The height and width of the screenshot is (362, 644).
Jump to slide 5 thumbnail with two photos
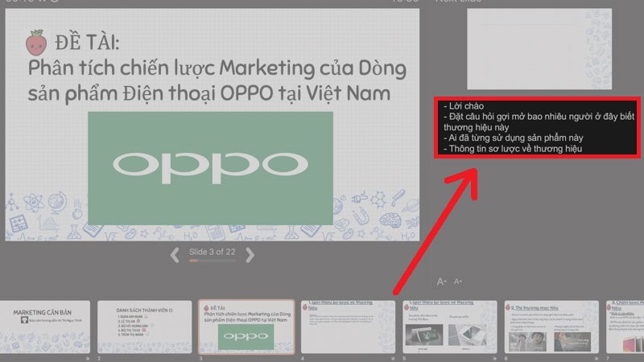click(x=450, y=327)
